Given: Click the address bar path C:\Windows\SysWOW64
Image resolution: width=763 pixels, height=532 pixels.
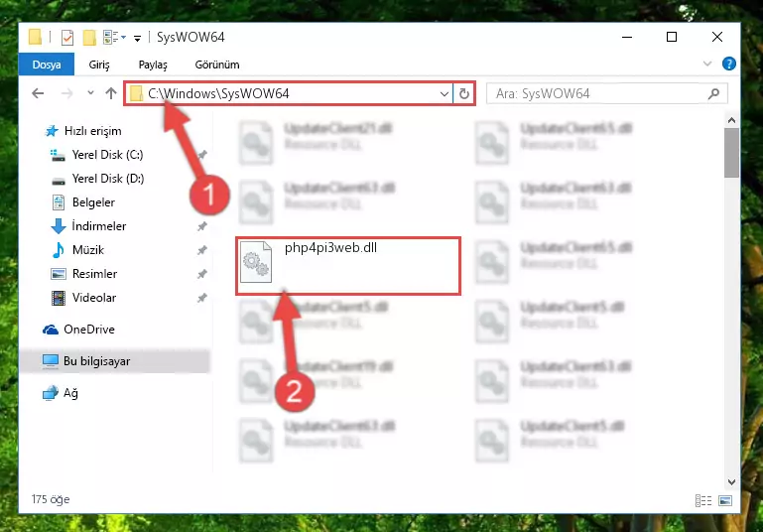Looking at the screenshot, I should click(x=218, y=93).
